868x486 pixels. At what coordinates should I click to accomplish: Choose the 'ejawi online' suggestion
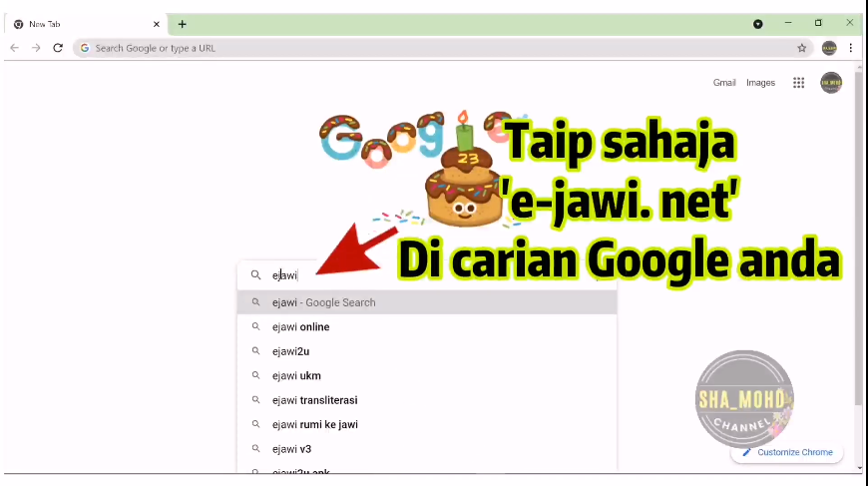click(x=426, y=327)
